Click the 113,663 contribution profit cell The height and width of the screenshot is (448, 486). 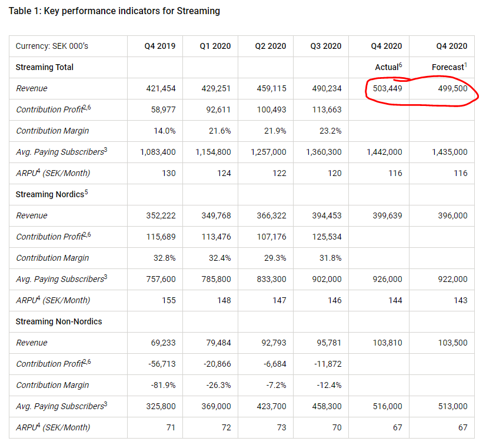click(326, 109)
